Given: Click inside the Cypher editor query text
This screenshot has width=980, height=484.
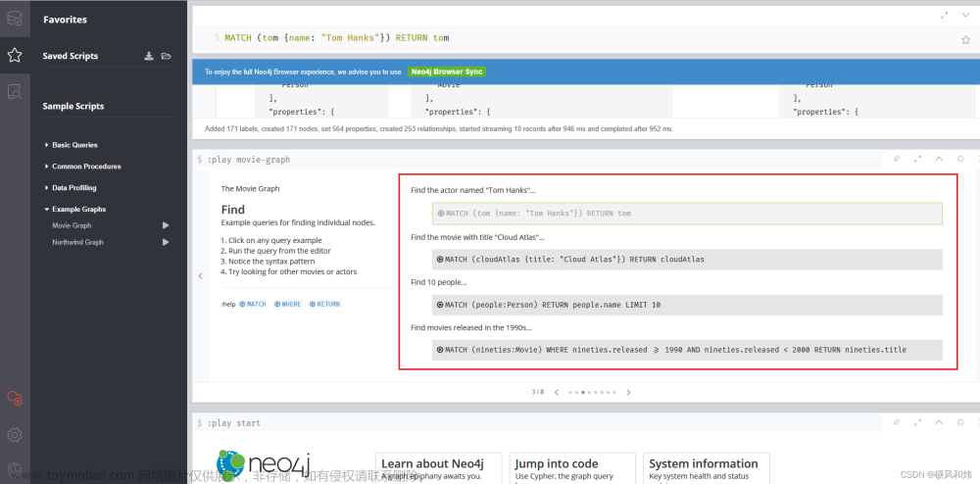Looking at the screenshot, I should pyautogui.click(x=336, y=38).
